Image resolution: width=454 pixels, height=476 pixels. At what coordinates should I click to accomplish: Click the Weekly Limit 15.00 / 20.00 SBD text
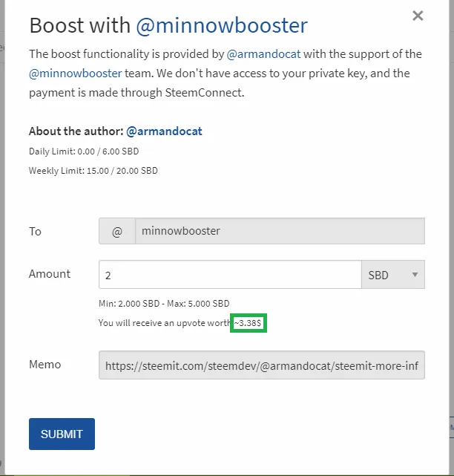point(93,171)
